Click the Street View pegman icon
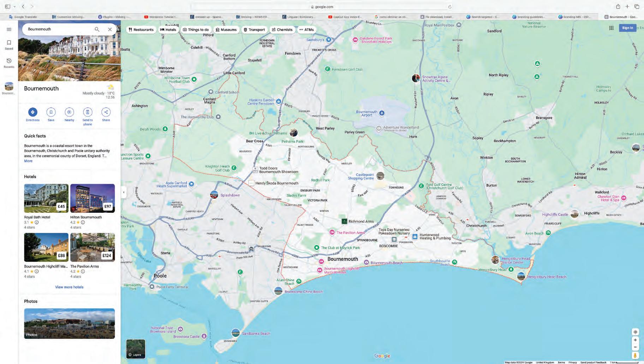 coord(635,356)
